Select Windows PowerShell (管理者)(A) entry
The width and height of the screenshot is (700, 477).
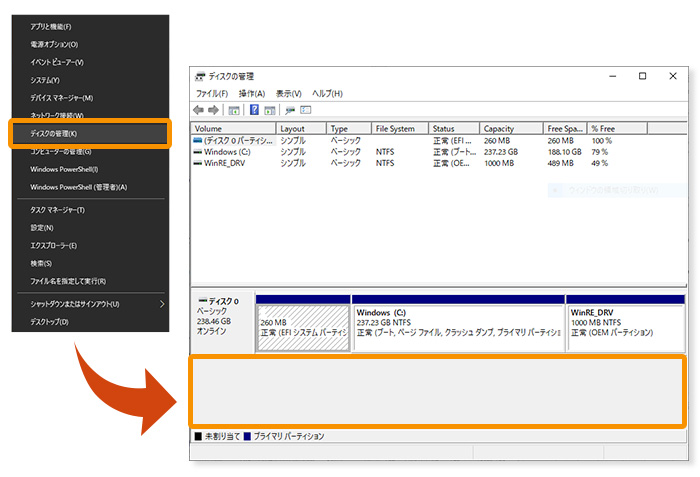tap(79, 187)
